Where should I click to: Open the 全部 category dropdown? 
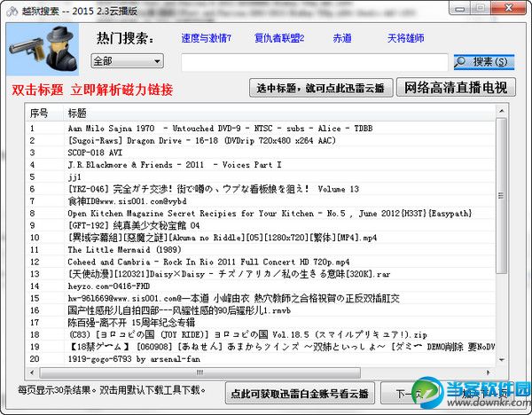pyautogui.click(x=127, y=61)
